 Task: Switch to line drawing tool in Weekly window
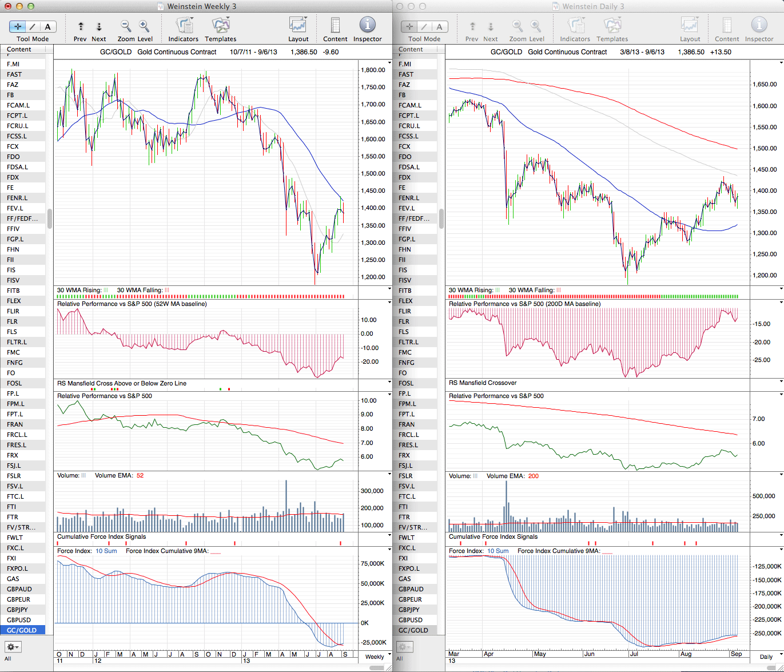click(33, 26)
